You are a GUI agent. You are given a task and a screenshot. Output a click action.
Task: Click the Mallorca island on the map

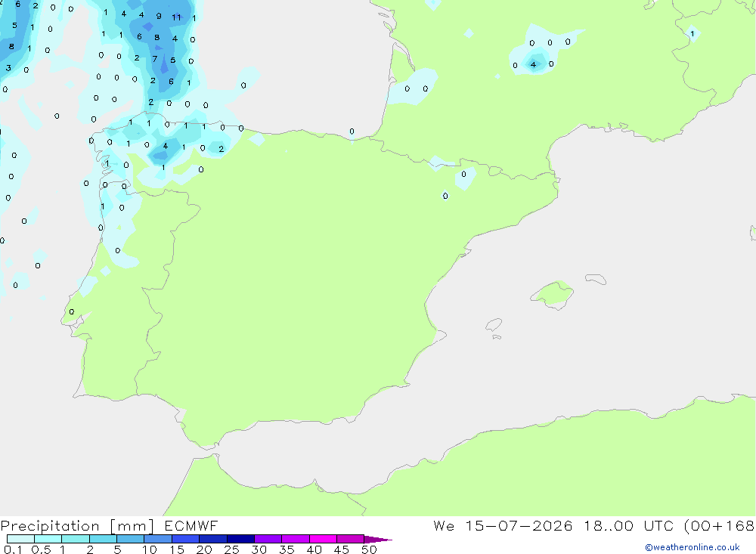[553, 294]
